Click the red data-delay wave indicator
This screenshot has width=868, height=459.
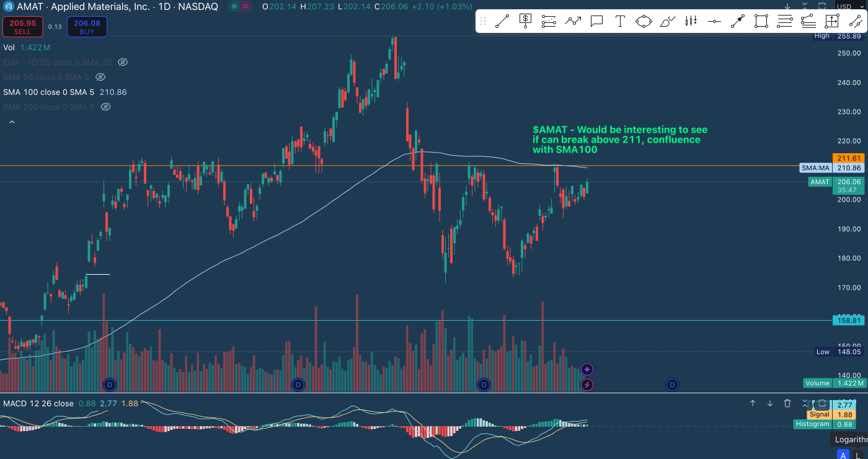tap(246, 6)
